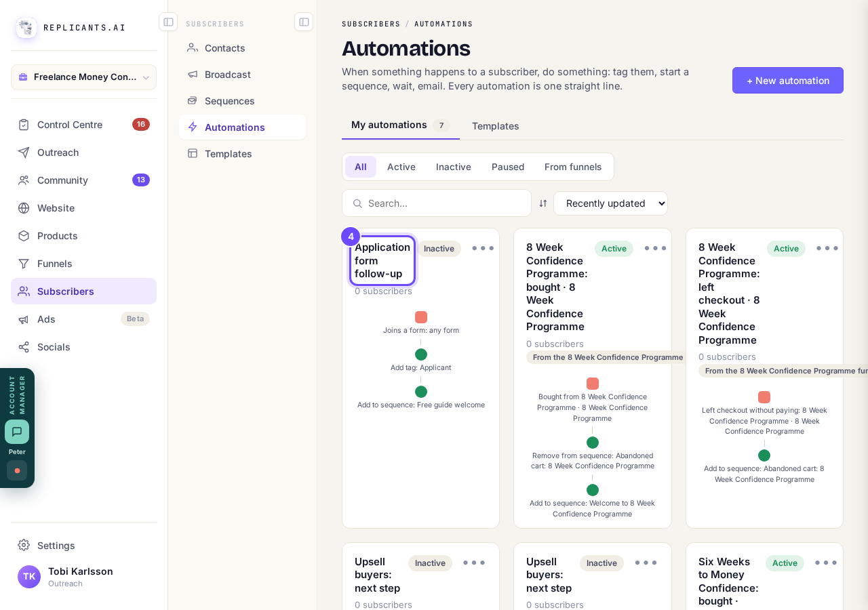The image size is (868, 610).
Task: Open Recently updated sort dropdown
Action: click(610, 203)
